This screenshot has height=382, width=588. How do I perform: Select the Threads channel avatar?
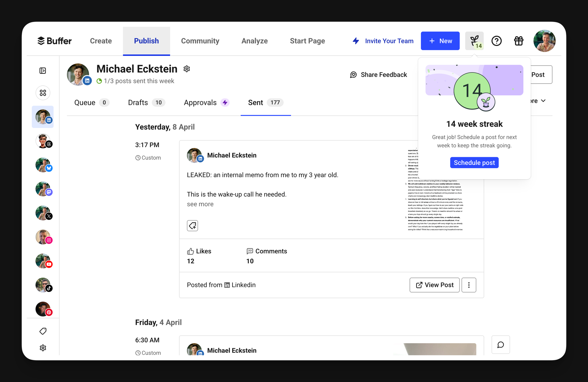[x=43, y=141]
